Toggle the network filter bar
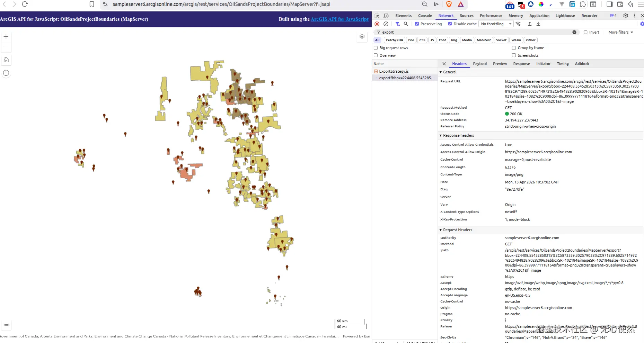The image size is (644, 343). click(397, 24)
